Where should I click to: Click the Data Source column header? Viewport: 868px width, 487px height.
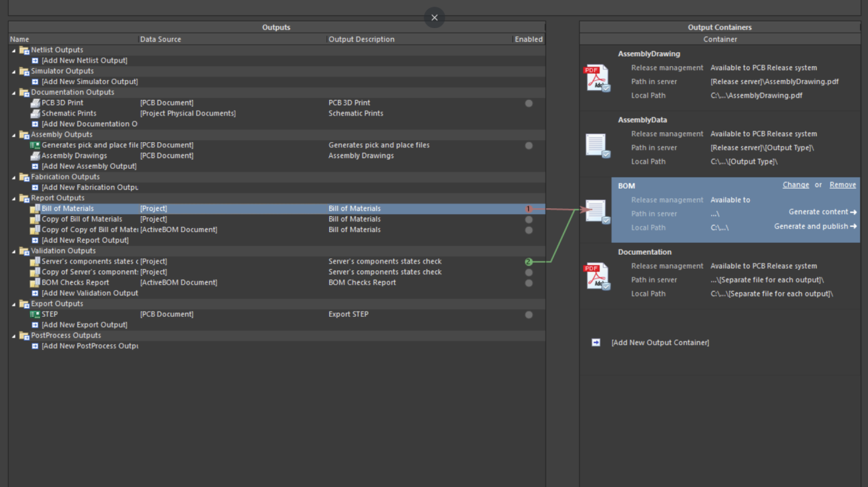(160, 39)
